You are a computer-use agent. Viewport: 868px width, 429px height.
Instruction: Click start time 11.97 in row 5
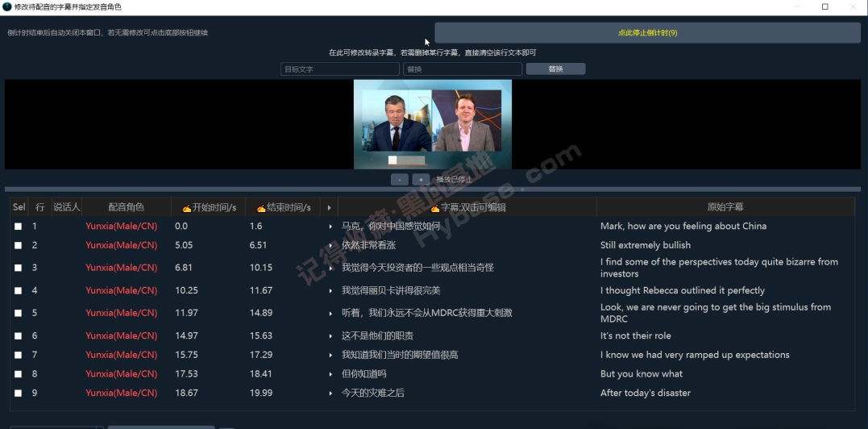[186, 314]
